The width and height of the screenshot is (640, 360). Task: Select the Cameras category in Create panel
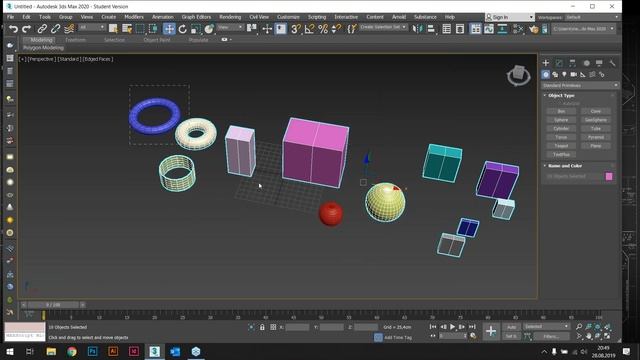tap(573, 75)
